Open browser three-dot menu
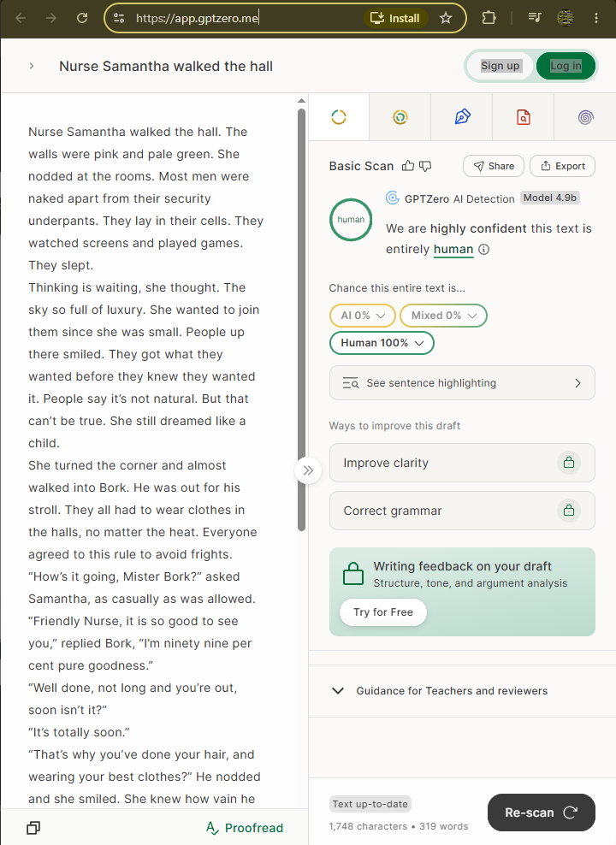 pyautogui.click(x=596, y=18)
